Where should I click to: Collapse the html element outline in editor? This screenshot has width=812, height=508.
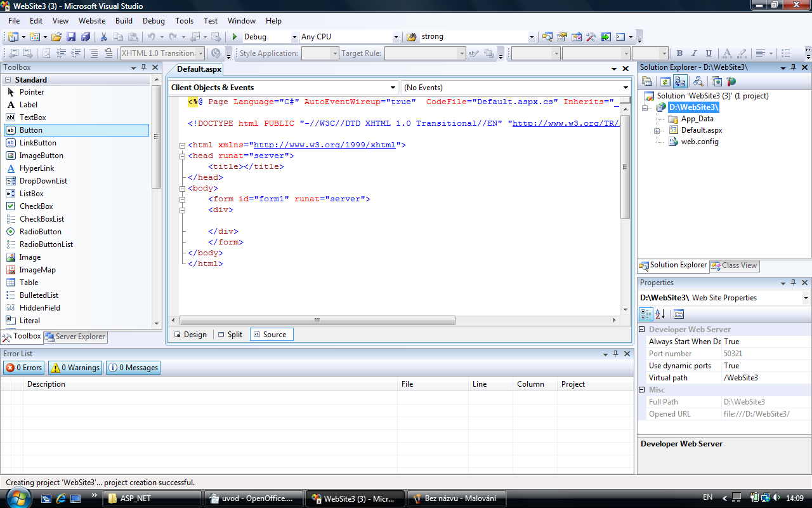pos(183,145)
